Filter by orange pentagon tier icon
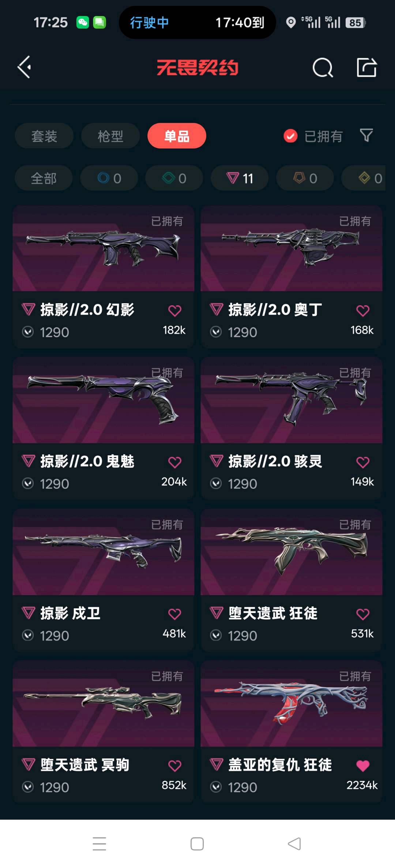Screen dimensions: 395x868 point(305,178)
